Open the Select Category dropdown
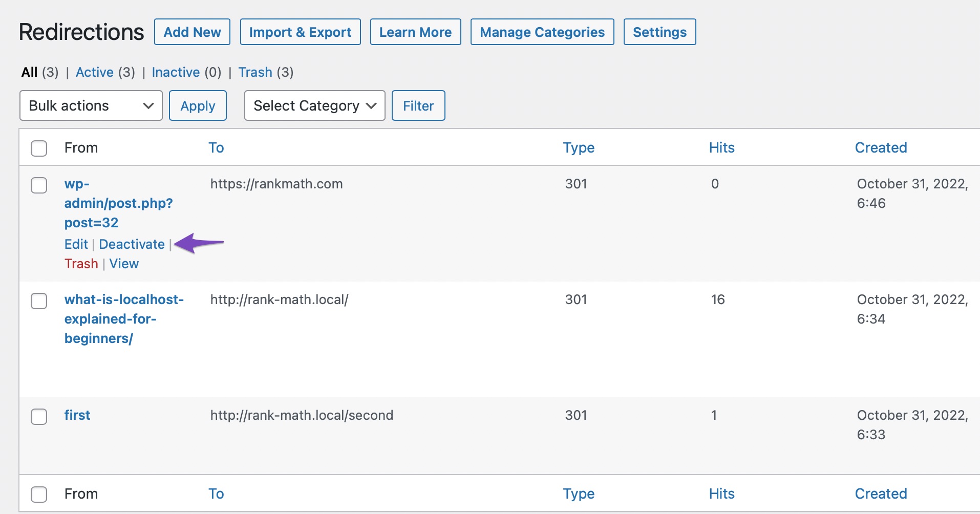 315,105
